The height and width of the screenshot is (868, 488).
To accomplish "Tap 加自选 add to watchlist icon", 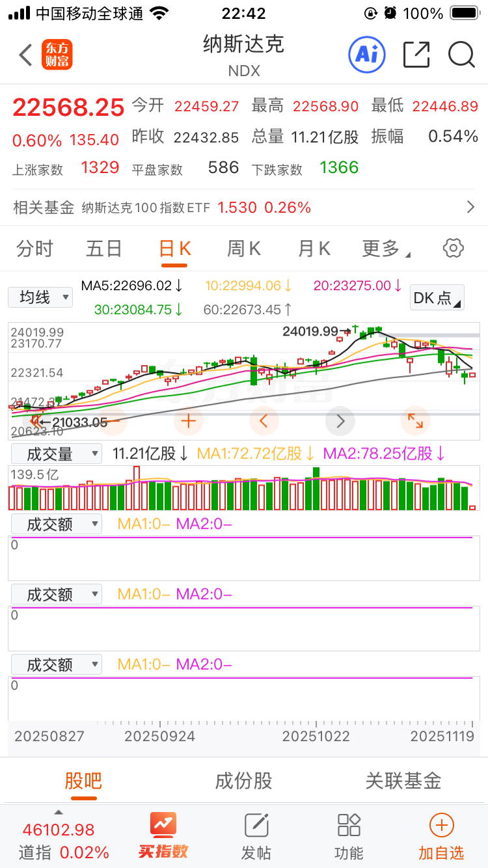I will coord(441,835).
